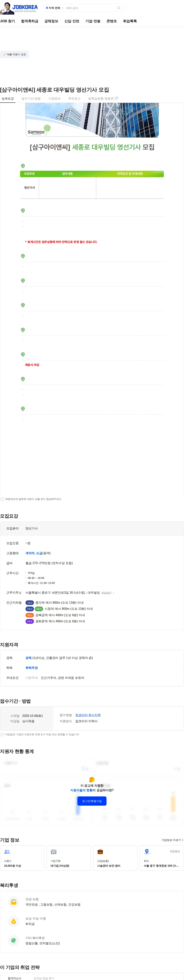Click the Samkoo banner image

[x=92, y=120]
